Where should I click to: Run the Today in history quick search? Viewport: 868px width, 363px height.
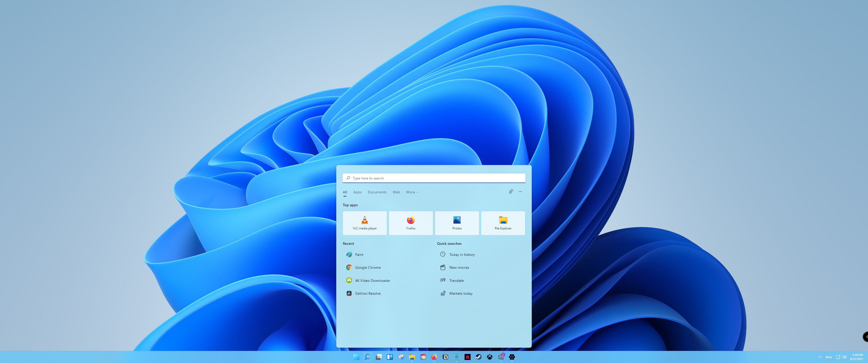pos(462,255)
